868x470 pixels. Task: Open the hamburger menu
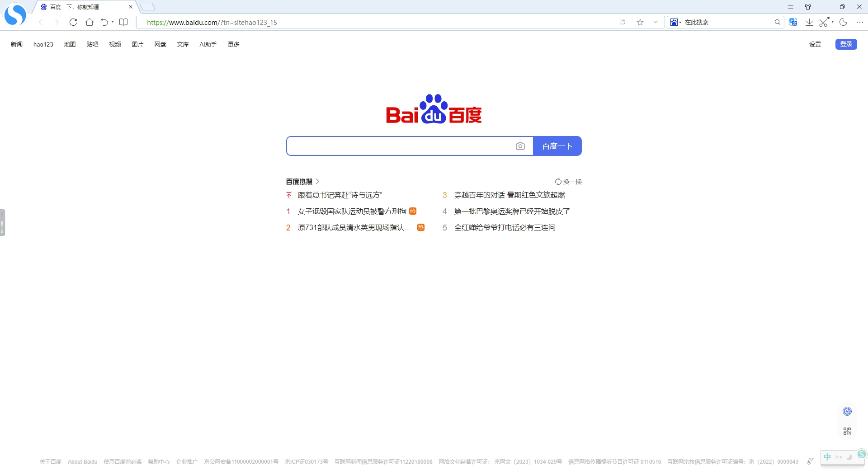pyautogui.click(x=791, y=7)
